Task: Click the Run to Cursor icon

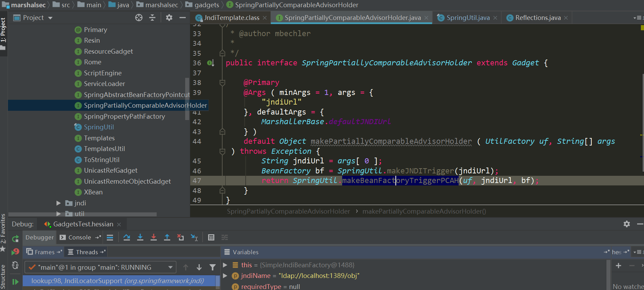Action: point(194,237)
